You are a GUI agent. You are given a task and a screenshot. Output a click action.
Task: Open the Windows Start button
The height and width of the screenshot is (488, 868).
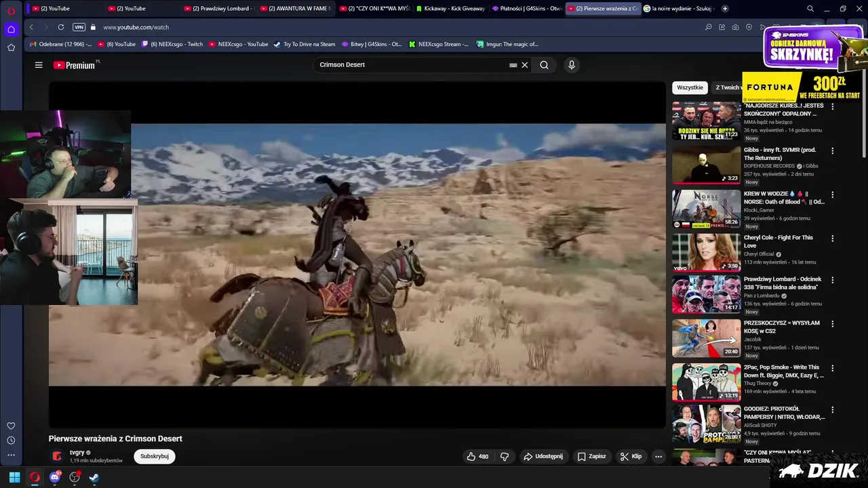pyautogui.click(x=14, y=477)
